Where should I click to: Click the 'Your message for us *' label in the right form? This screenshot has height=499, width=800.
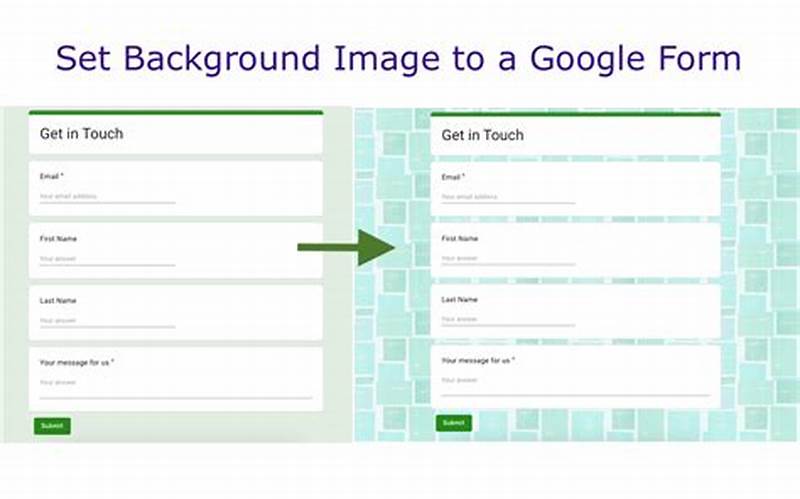[x=478, y=361]
